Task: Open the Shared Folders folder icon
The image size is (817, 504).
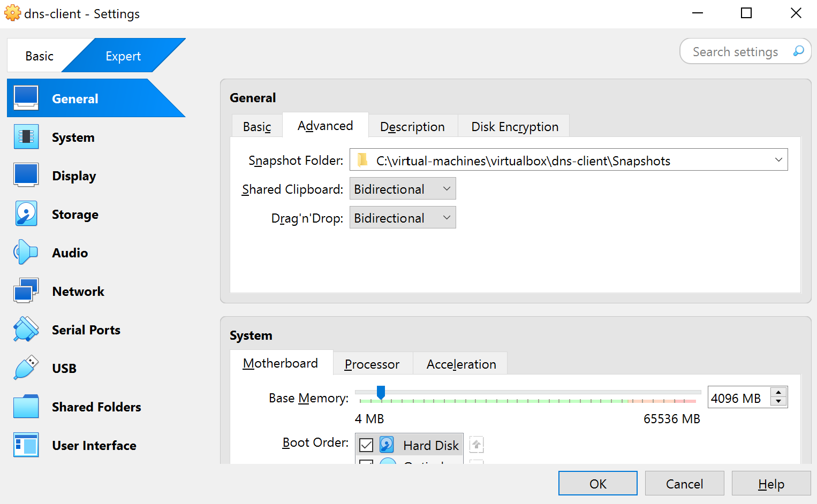Action: click(26, 407)
